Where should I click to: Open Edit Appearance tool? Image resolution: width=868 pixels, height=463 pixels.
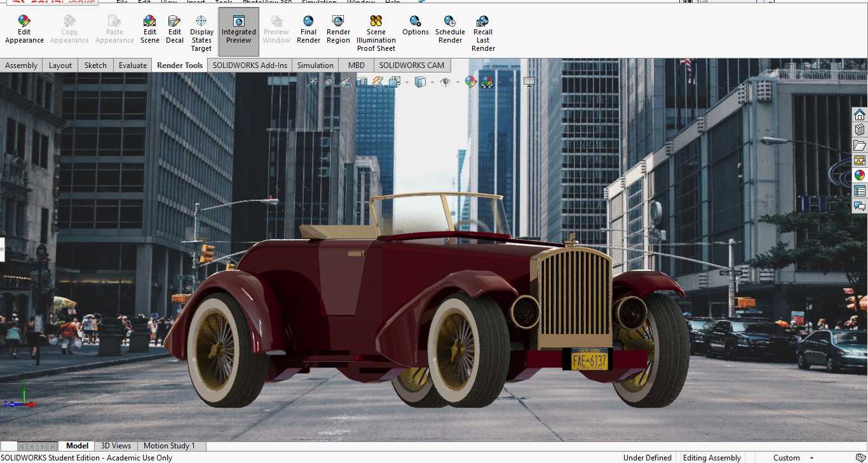(x=24, y=30)
